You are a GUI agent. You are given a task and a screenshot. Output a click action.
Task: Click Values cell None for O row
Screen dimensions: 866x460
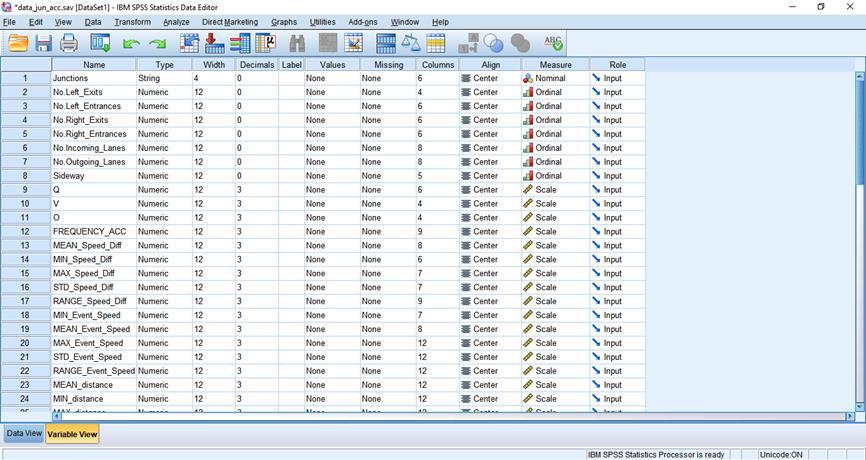(x=332, y=218)
